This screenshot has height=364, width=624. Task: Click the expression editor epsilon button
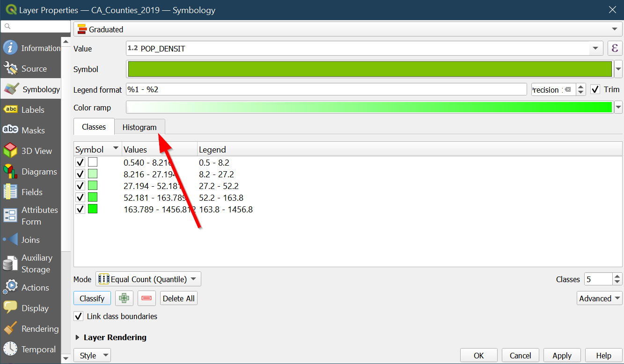pos(615,48)
